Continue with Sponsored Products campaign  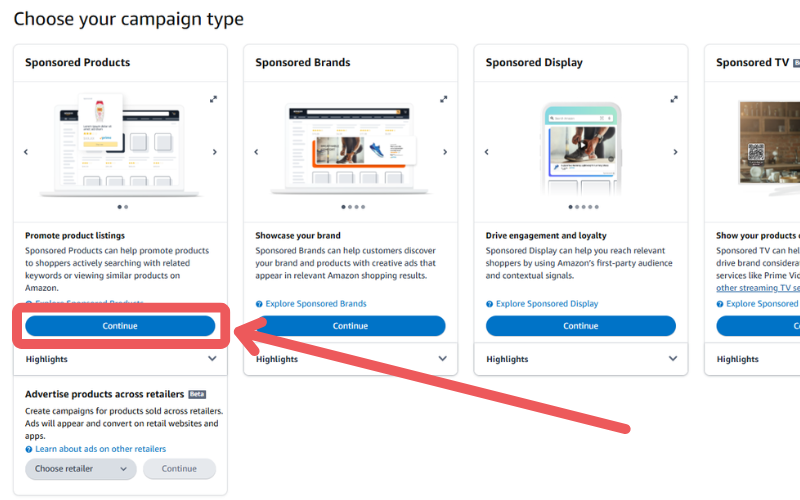point(120,326)
